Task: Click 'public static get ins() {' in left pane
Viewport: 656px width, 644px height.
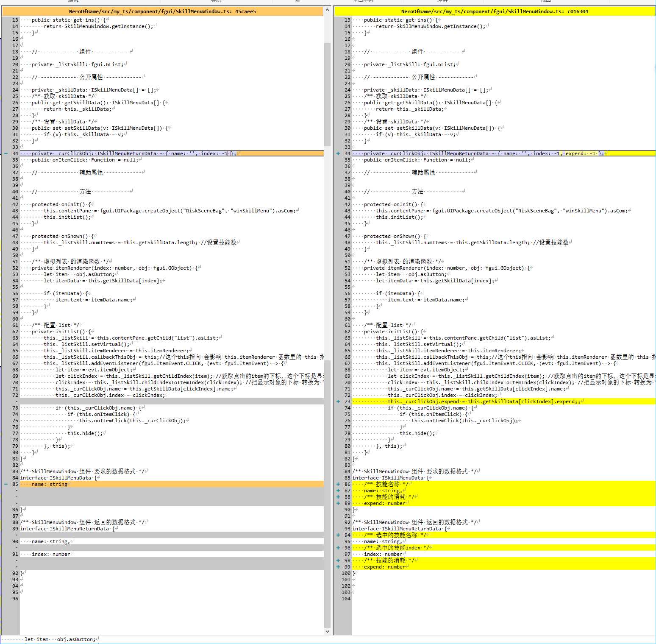Action: (x=69, y=20)
